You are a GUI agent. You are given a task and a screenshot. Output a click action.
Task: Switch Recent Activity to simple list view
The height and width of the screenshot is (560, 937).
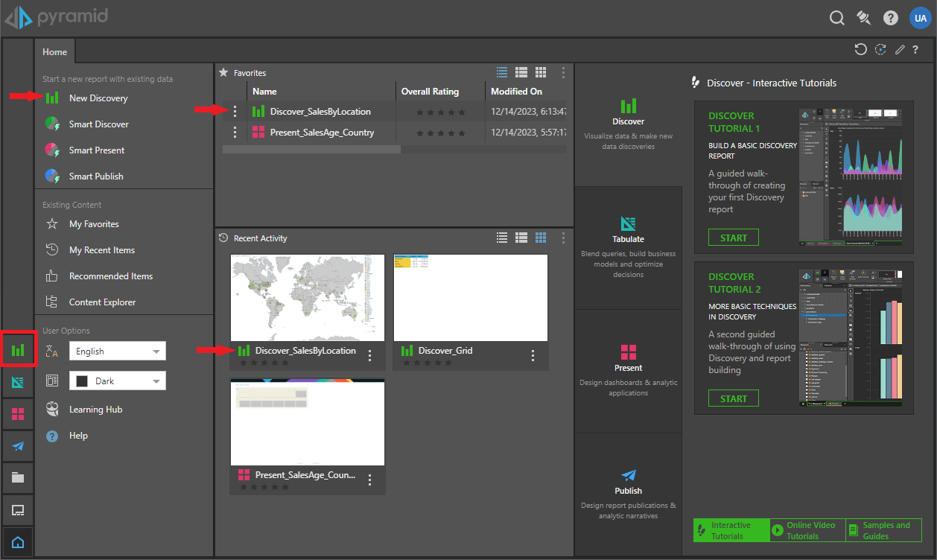(x=502, y=238)
